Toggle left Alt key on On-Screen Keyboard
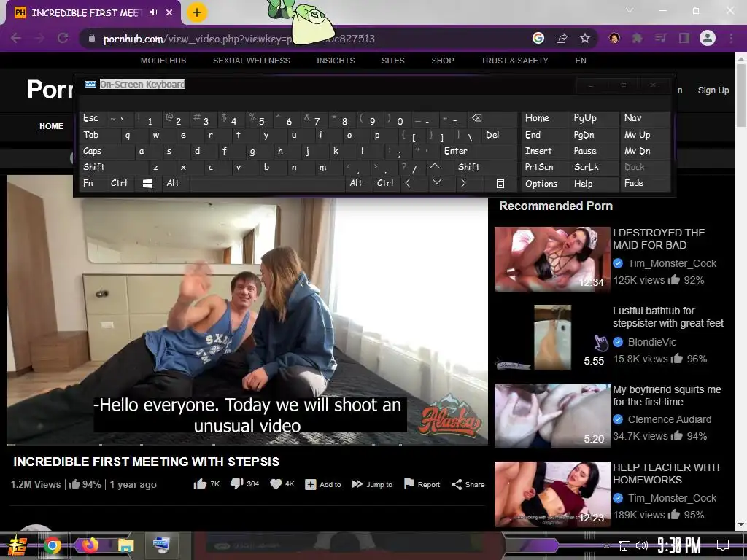This screenshot has height=560, width=747. [x=175, y=183]
